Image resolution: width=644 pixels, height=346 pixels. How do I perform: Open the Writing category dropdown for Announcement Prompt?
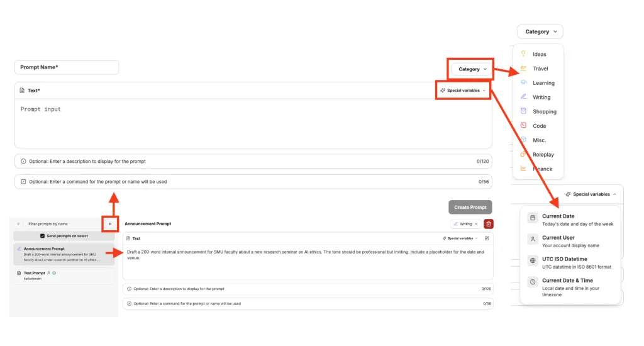tap(466, 224)
